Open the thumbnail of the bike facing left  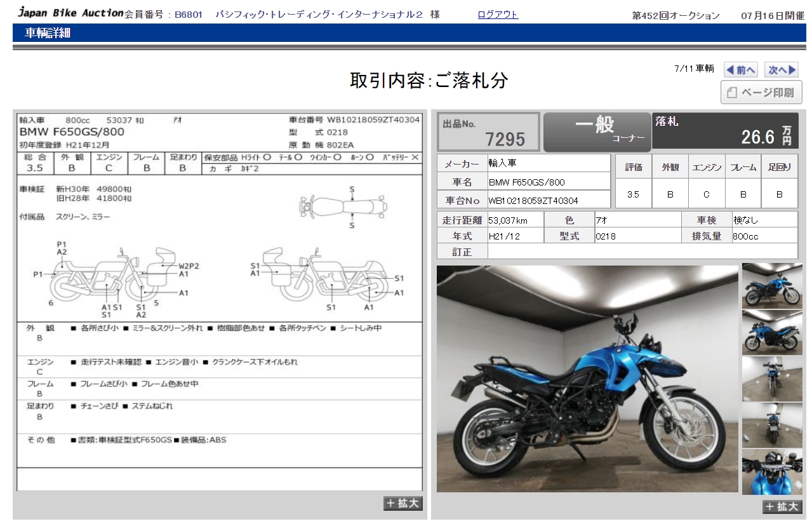tap(772, 332)
